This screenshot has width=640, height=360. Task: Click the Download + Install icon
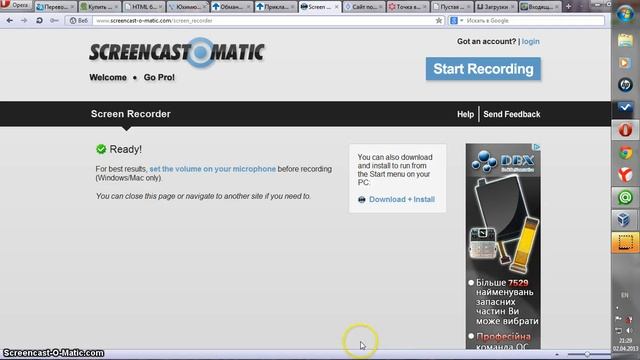pyautogui.click(x=362, y=200)
